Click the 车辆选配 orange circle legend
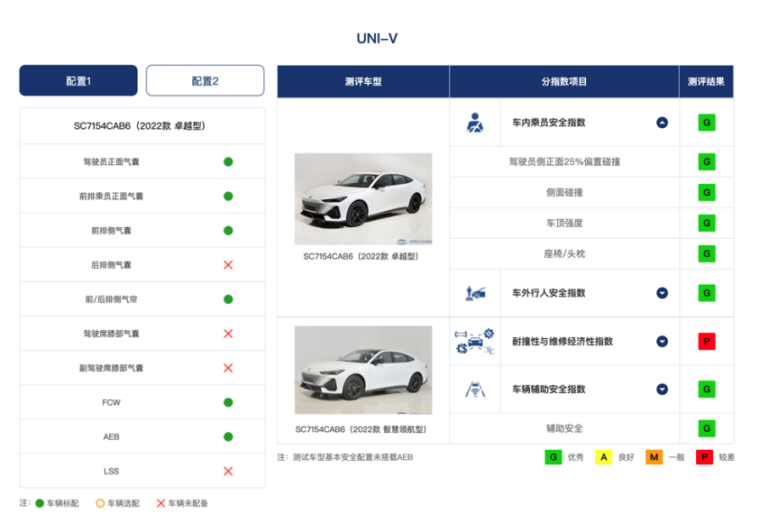Image resolution: width=768 pixels, height=532 pixels. coord(100,503)
